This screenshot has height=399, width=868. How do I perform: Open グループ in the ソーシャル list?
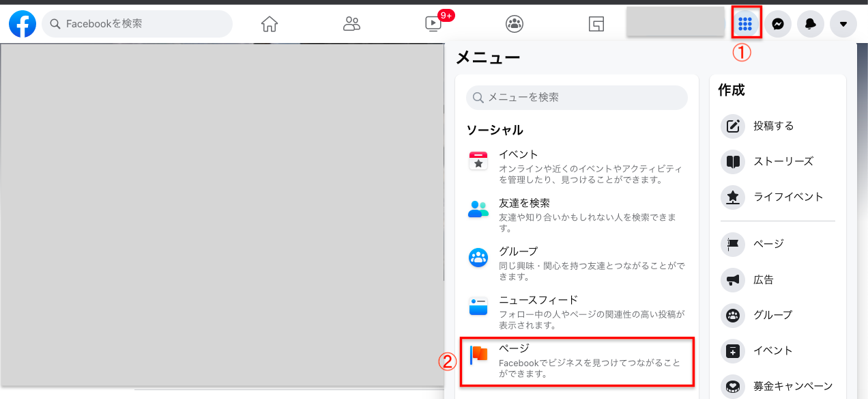point(577,263)
